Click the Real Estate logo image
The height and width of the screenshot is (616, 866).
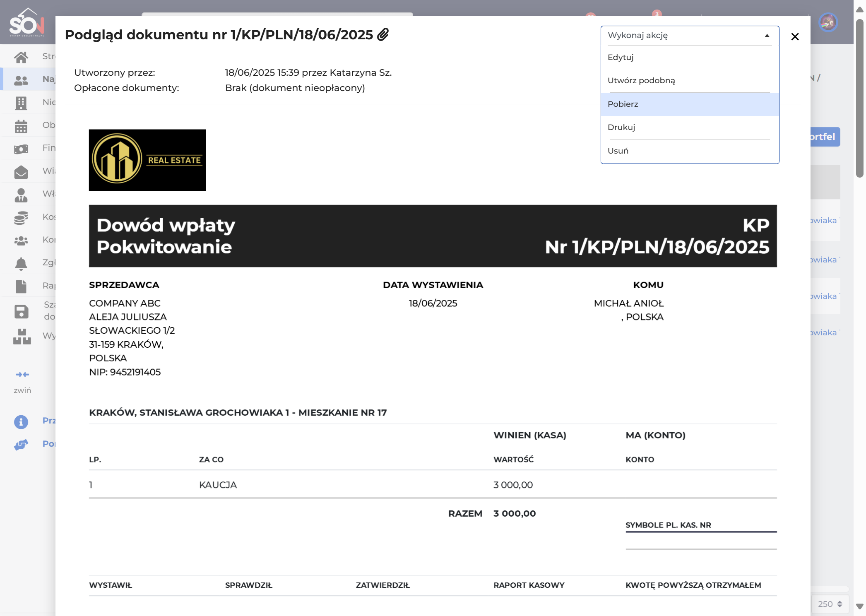coord(147,160)
